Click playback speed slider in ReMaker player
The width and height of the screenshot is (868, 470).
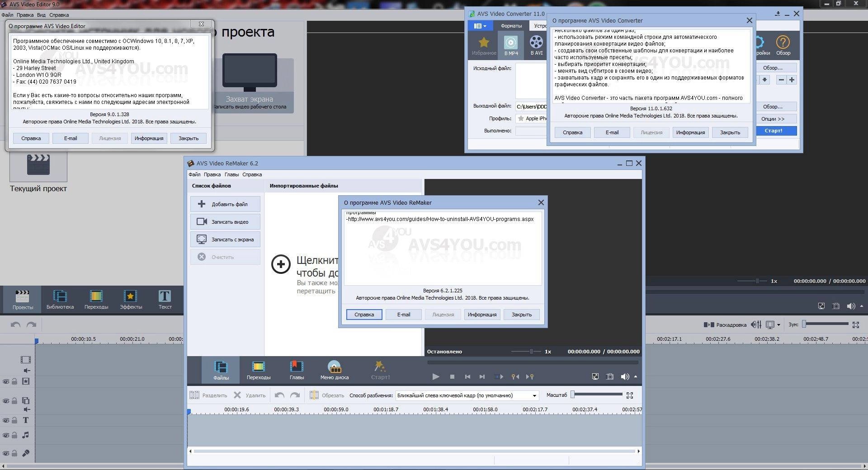tap(526, 351)
